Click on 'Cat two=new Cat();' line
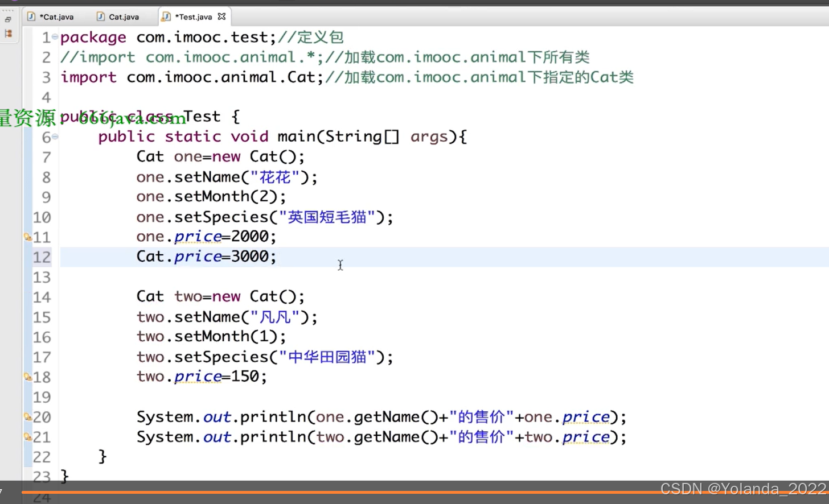This screenshot has height=504, width=829. pos(221,296)
